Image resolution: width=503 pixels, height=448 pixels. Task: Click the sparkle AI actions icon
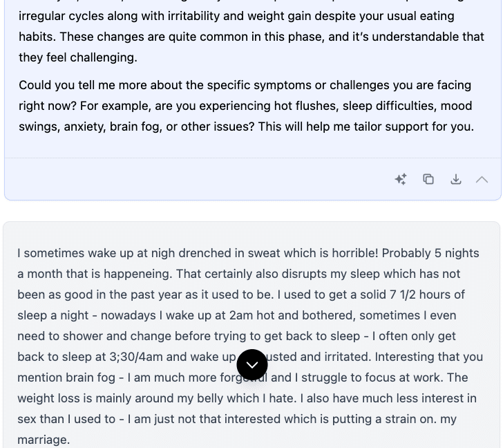coord(401,179)
